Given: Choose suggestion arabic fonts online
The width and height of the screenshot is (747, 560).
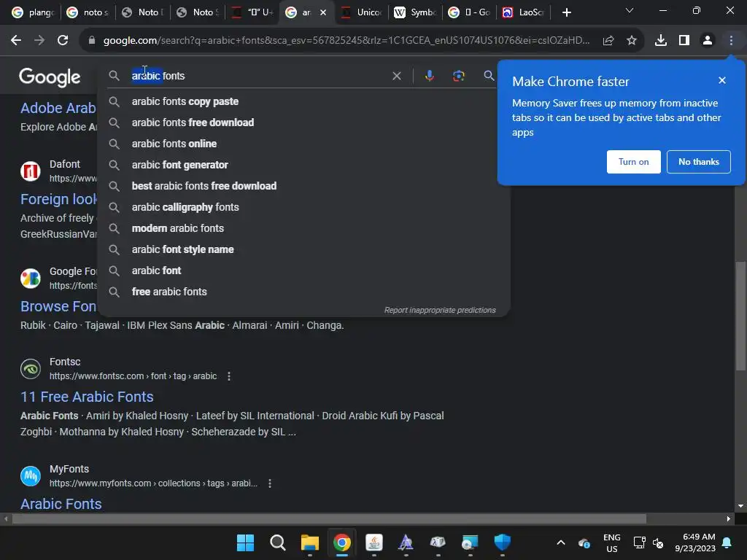Looking at the screenshot, I should [304, 144].
